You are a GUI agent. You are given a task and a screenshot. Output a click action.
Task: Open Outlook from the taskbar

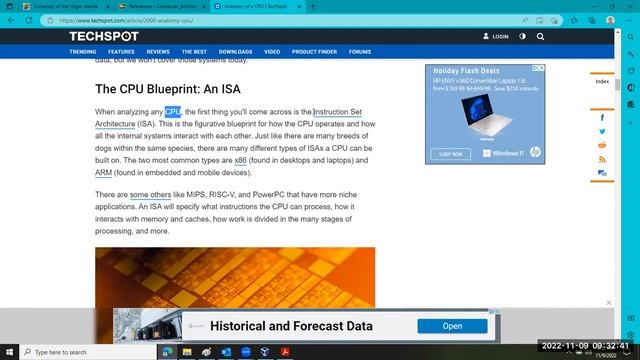click(226, 352)
